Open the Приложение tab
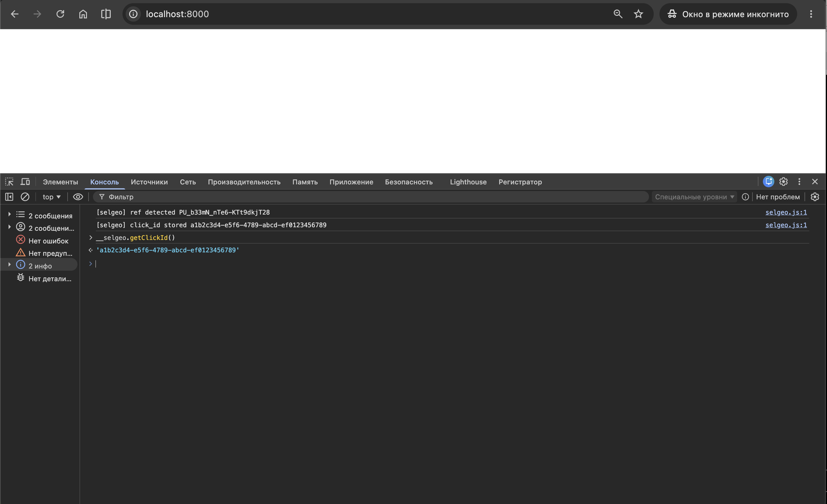This screenshot has width=827, height=504. pos(351,182)
